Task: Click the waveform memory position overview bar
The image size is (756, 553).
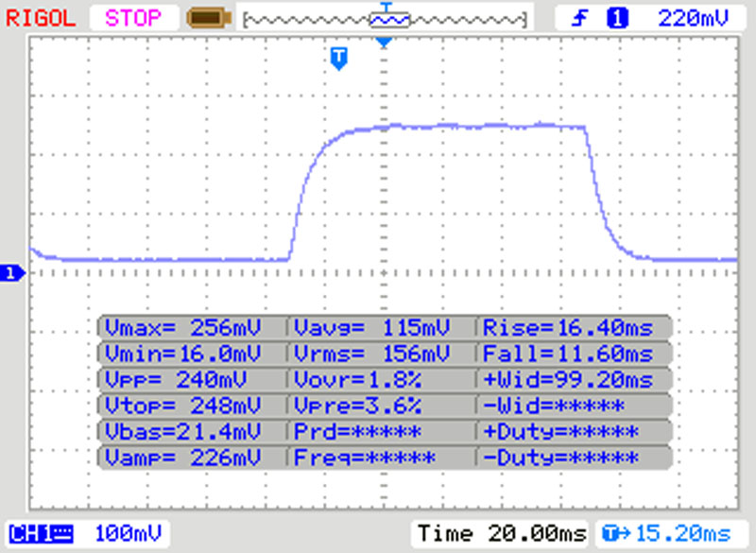Action: pos(385,20)
